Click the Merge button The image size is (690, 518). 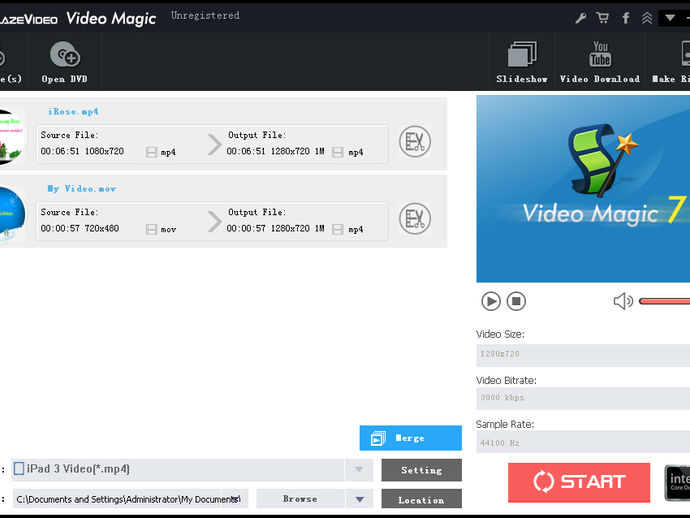click(x=411, y=438)
